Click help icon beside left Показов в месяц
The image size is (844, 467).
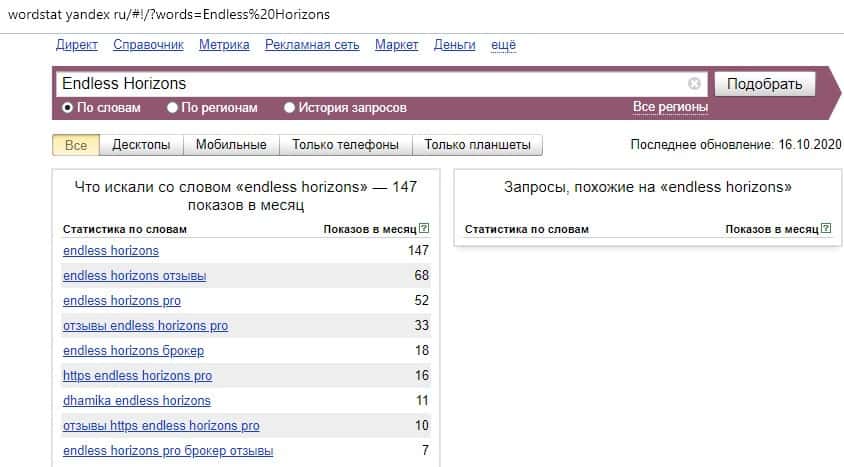coord(424,229)
